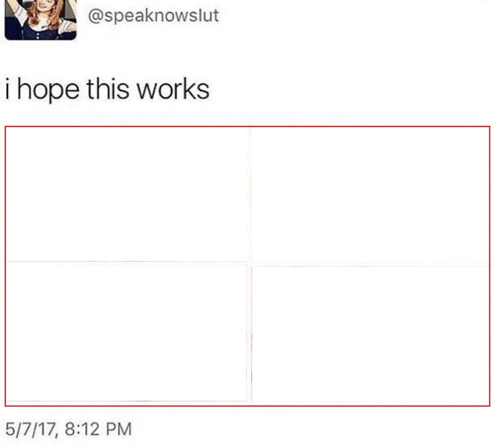Click the vertical divider between the top images
Viewport: 495px width, 448px height.
(249, 194)
